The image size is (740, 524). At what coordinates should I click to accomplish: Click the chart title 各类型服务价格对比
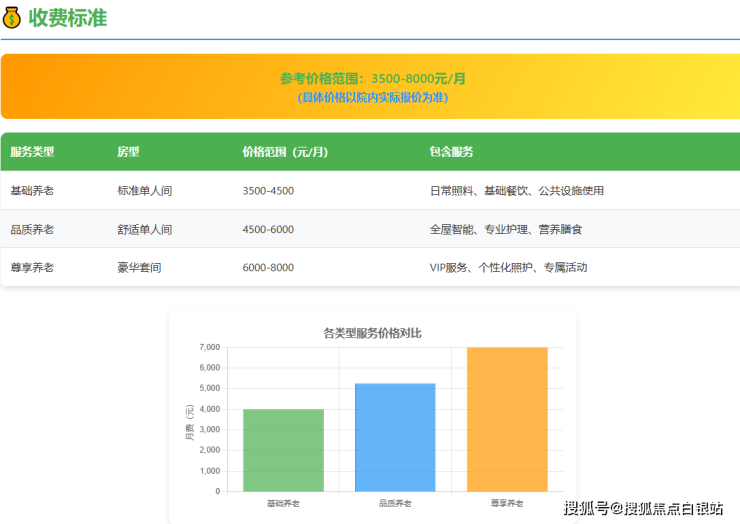point(372,333)
